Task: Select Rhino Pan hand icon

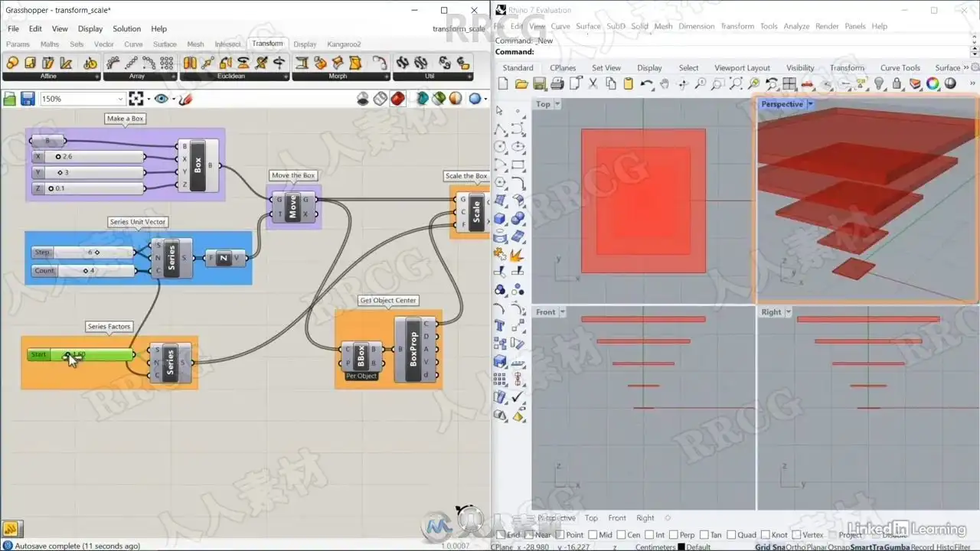Action: (x=665, y=83)
